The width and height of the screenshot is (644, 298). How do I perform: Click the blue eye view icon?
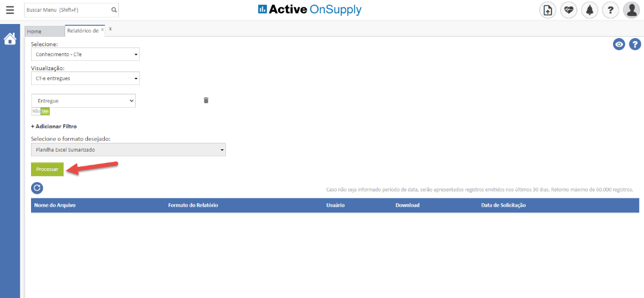pyautogui.click(x=619, y=44)
